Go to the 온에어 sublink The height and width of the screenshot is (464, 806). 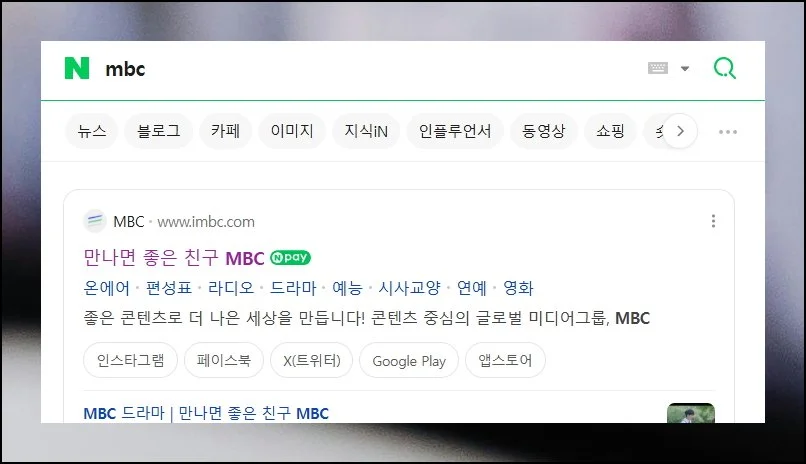pos(106,288)
